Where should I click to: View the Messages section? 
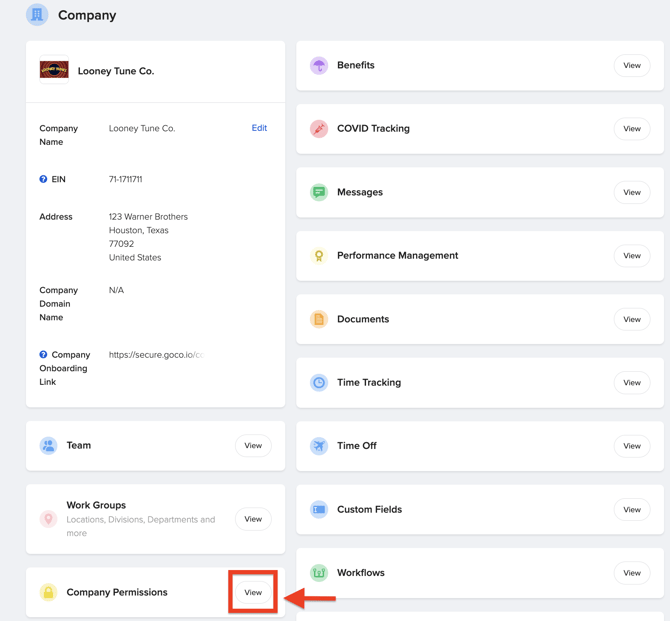coord(632,192)
